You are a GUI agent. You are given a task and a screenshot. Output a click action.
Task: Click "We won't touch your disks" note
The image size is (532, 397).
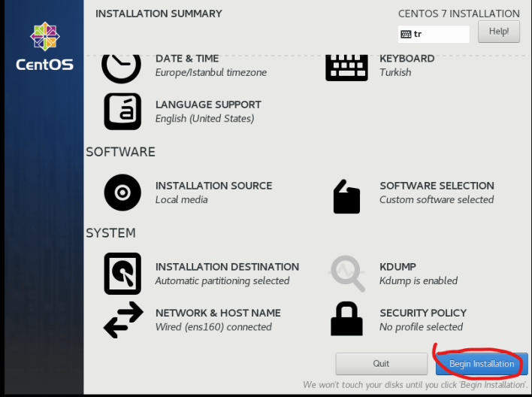pyautogui.click(x=415, y=385)
